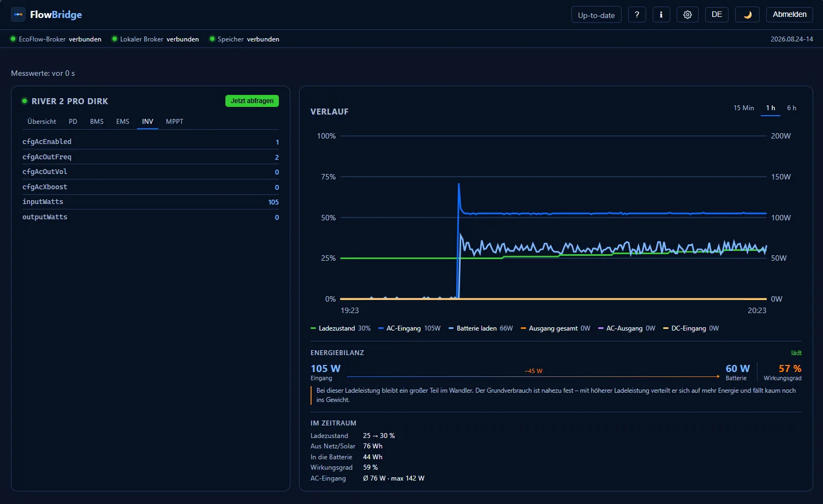Click the RIVER 2 PRO DIRK device title
823x504 pixels.
[70, 101]
